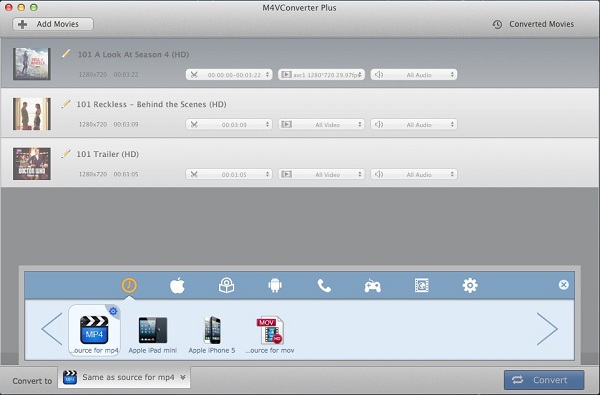Select the '101 A Look At Season 4' thumbnail

32,64
